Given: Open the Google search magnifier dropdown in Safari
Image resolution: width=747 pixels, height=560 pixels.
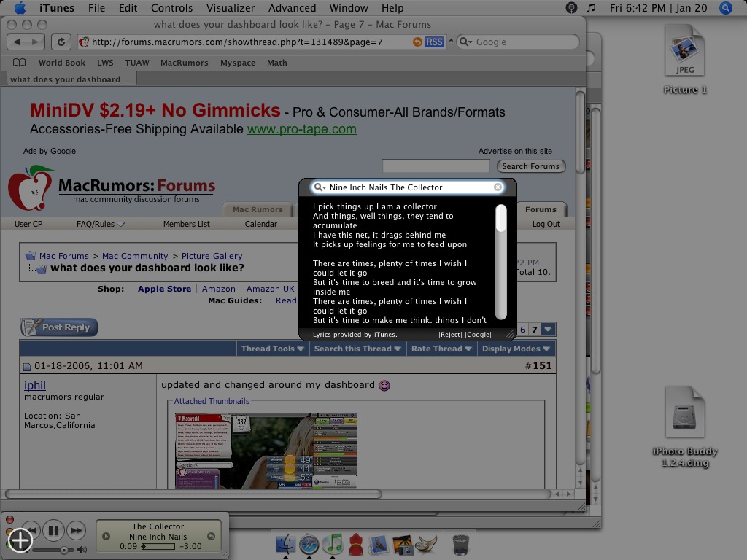Looking at the screenshot, I should pos(465,42).
